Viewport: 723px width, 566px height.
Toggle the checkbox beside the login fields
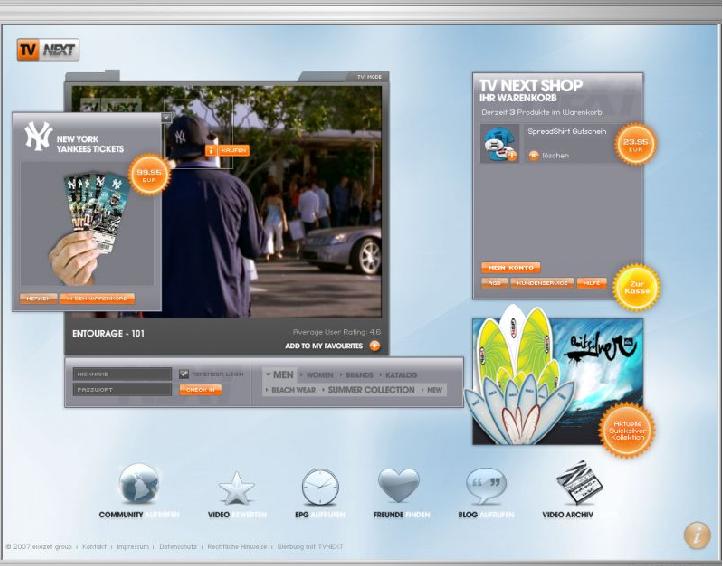click(184, 374)
